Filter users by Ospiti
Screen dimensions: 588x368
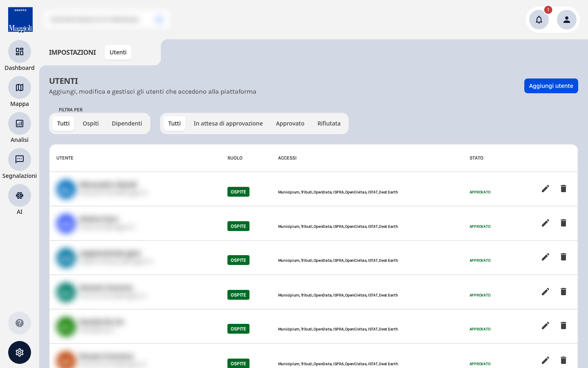(x=91, y=123)
